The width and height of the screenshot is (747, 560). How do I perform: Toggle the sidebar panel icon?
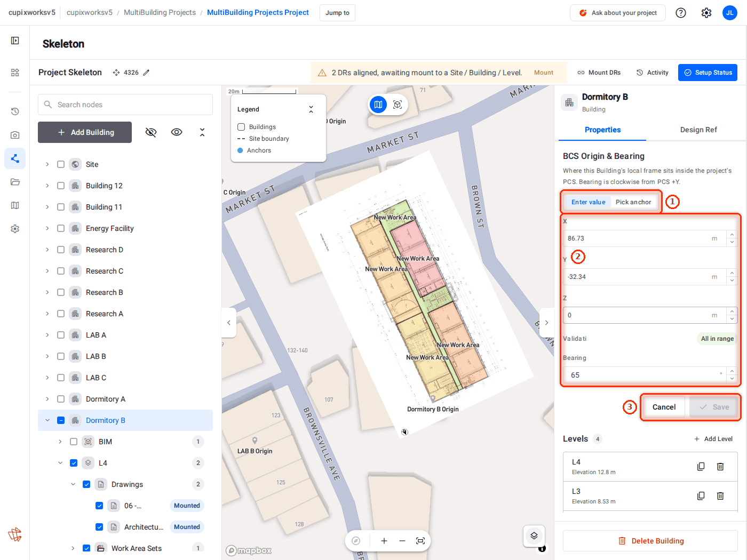(x=15, y=41)
